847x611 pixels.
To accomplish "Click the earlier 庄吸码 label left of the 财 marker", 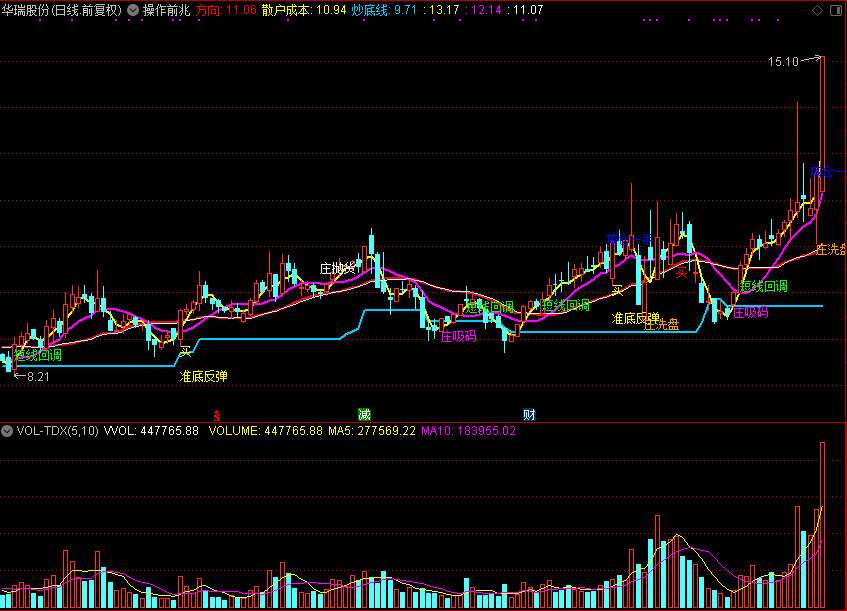I will point(459,337).
